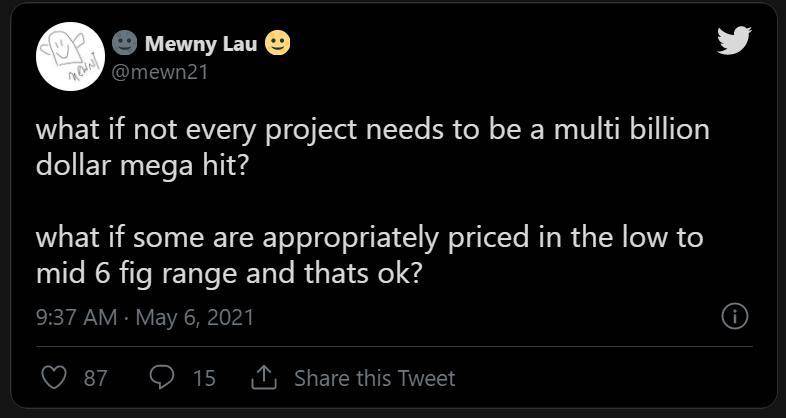Open the info icon for Twitter details

pyautogui.click(x=734, y=317)
